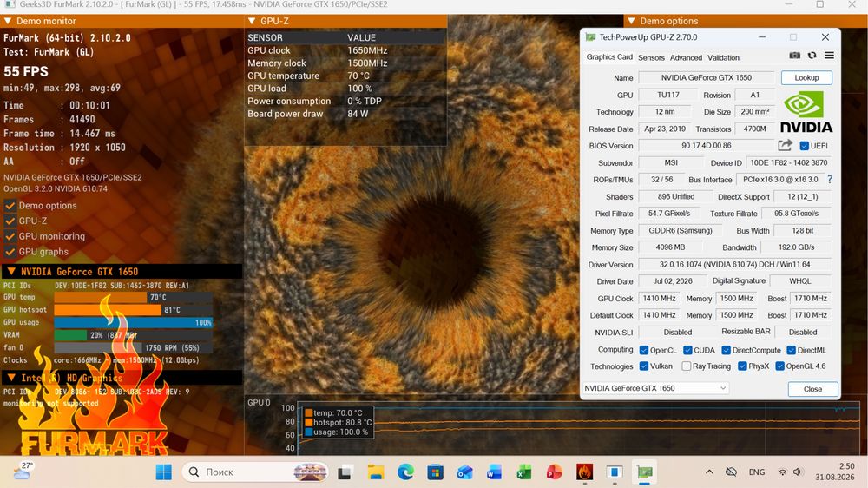This screenshot has height=488, width=868.
Task: Toggle the DirectCompute checkbox
Action: [x=726, y=350]
